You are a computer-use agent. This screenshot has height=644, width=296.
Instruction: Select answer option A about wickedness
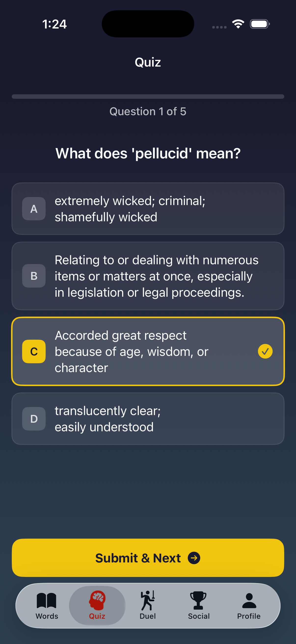pos(148,209)
